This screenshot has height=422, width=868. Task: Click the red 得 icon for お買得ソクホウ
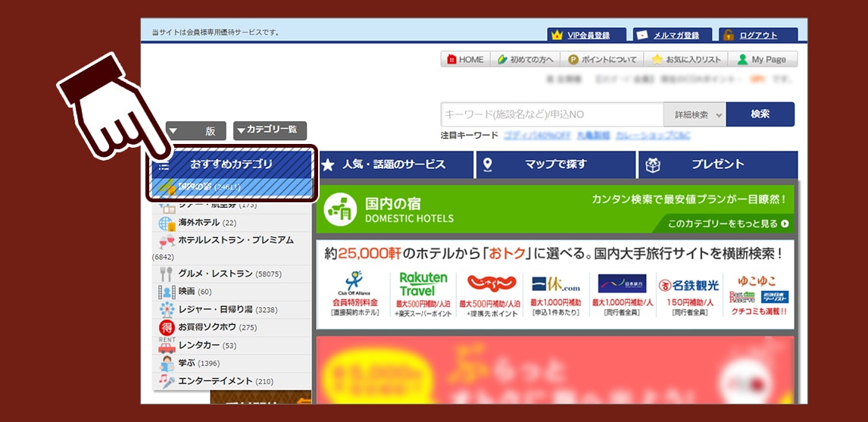pos(167,327)
